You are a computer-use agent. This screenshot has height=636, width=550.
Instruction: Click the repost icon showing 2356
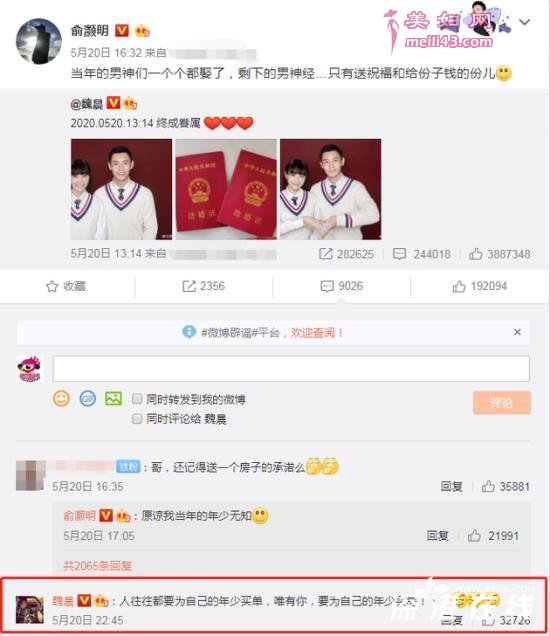coord(189,286)
